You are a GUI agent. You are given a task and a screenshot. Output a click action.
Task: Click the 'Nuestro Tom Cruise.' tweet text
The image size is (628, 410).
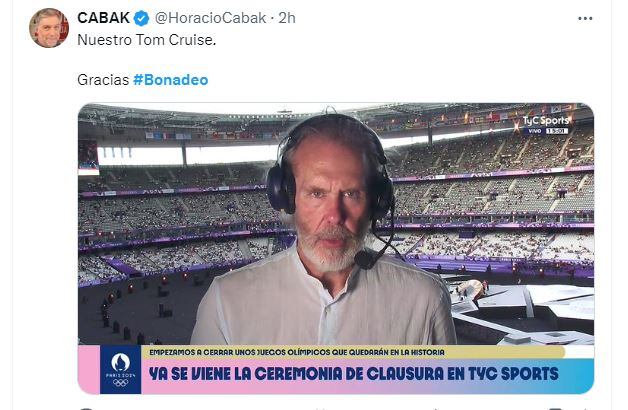tap(147, 40)
